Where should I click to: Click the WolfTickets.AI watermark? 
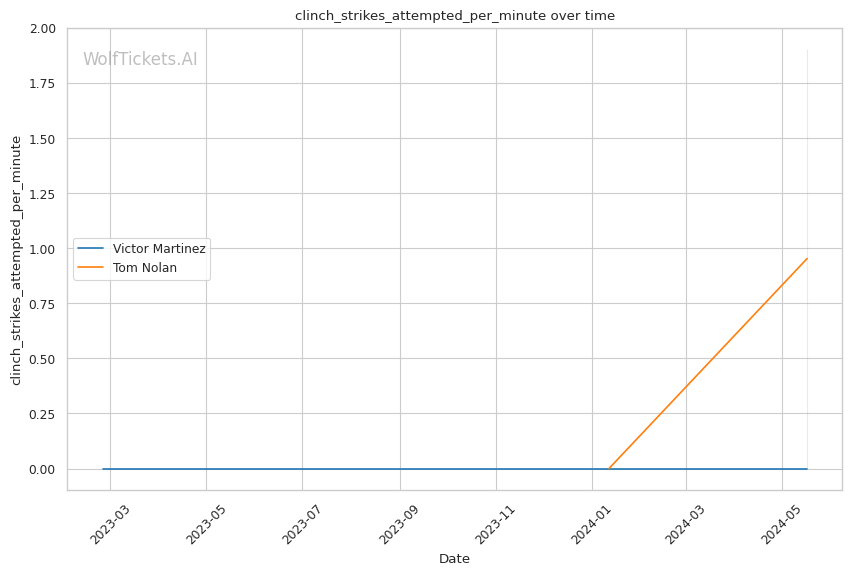click(140, 59)
